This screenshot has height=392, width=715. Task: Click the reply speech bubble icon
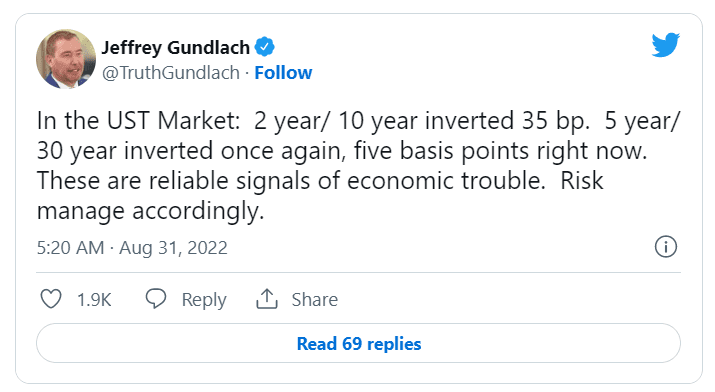[155, 299]
